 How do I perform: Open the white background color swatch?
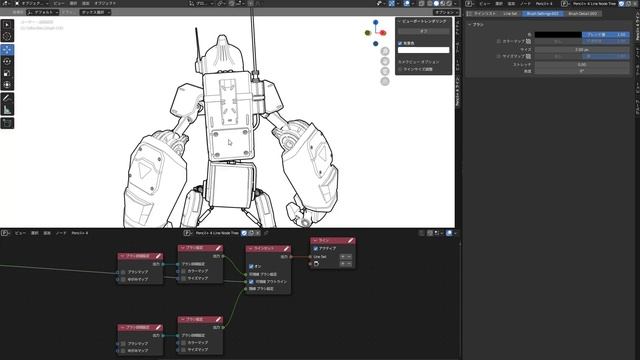coord(424,50)
